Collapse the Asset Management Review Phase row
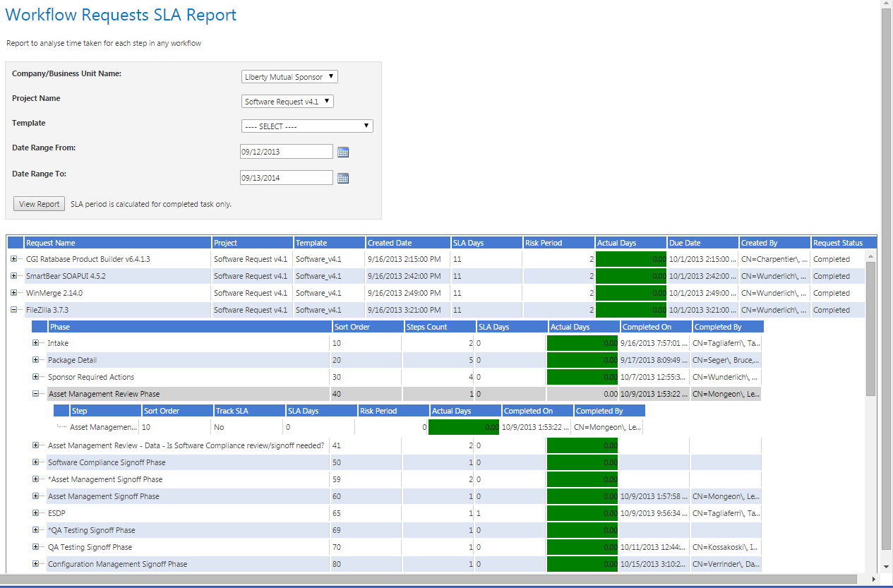Image resolution: width=893 pixels, height=588 pixels. pyautogui.click(x=36, y=394)
